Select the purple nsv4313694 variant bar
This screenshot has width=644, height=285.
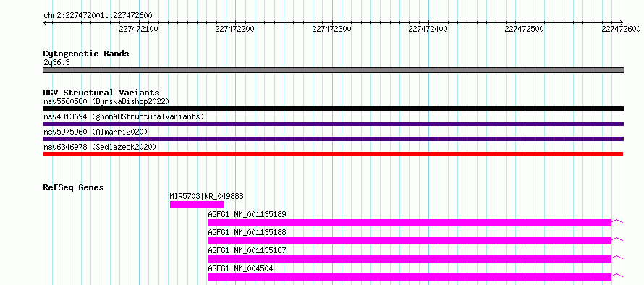[x=333, y=124]
